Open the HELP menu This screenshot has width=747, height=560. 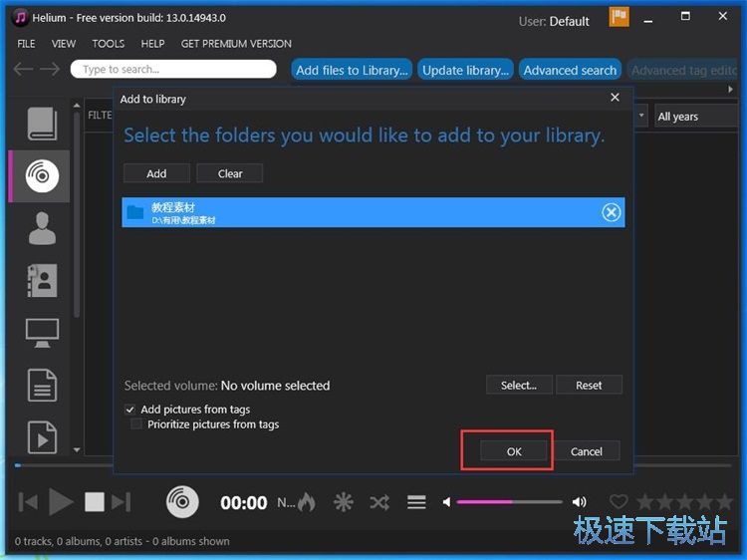153,44
